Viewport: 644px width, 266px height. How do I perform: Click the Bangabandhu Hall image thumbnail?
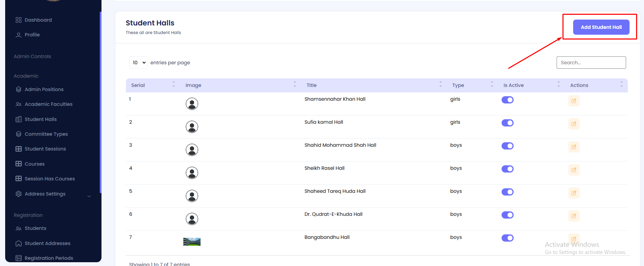click(192, 242)
